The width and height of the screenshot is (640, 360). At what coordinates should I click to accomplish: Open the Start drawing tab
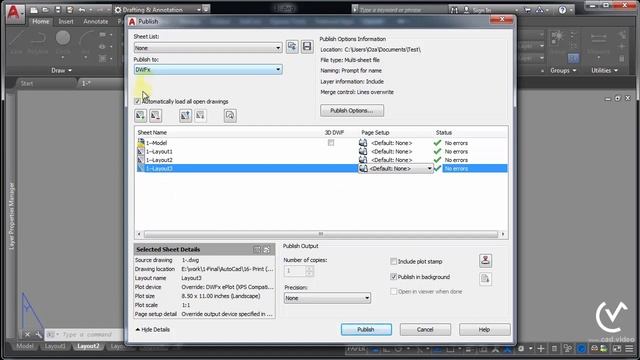(x=27, y=83)
